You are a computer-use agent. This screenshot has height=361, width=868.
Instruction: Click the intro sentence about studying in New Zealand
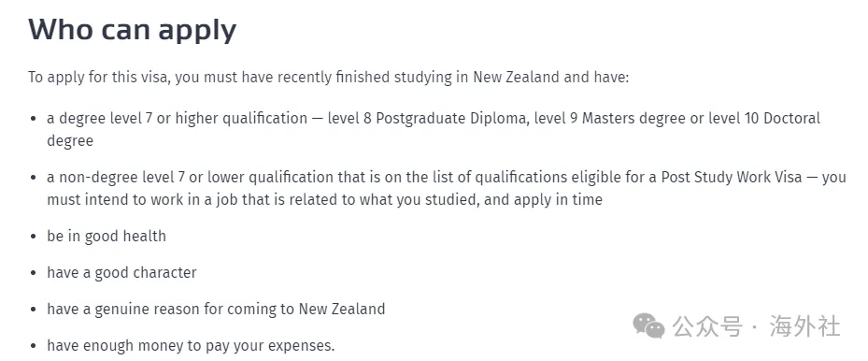[x=329, y=77]
